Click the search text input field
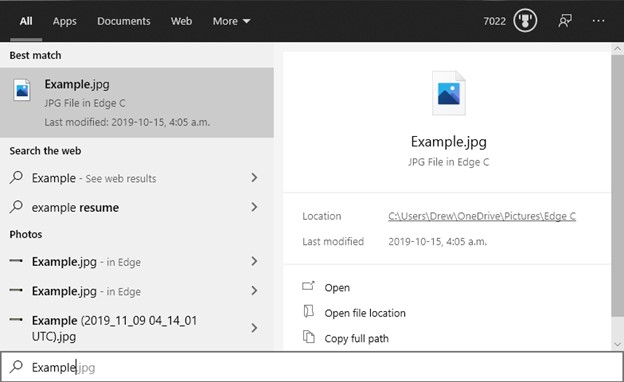The image size is (624, 382). point(312,367)
